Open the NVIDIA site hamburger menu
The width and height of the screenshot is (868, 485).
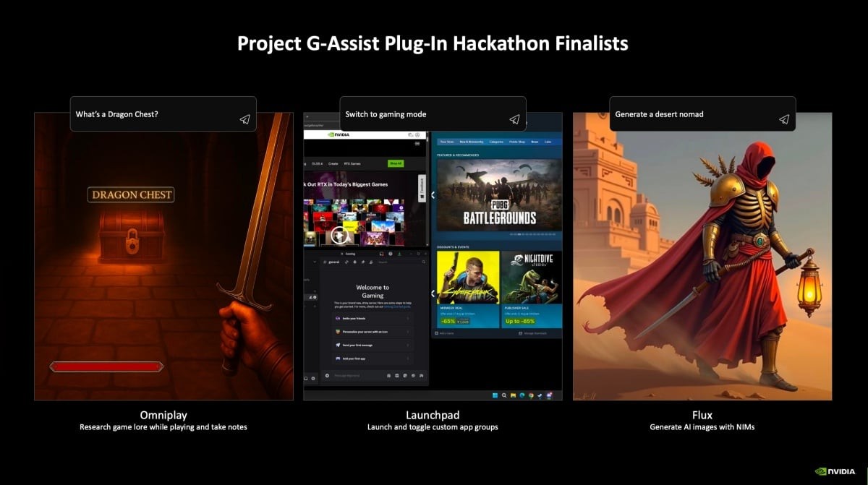pyautogui.click(x=417, y=144)
